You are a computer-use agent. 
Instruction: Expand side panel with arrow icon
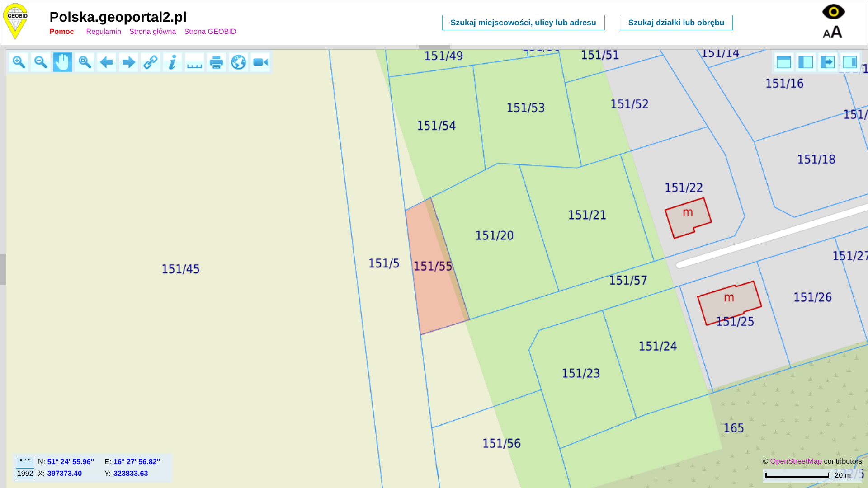click(x=827, y=62)
